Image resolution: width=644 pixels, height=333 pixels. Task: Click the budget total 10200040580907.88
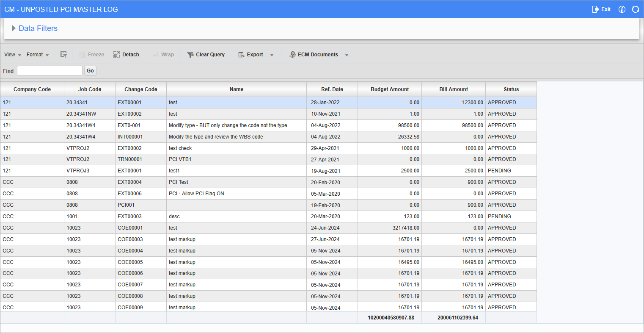[391, 318]
